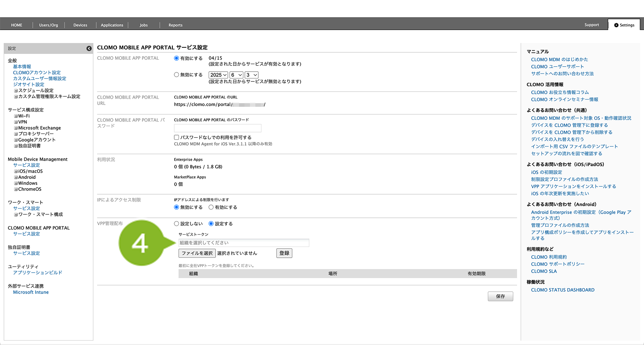This screenshot has height=362, width=644.
Task: Open サービス設定 under Mobile Device Management
Action: (x=26, y=165)
